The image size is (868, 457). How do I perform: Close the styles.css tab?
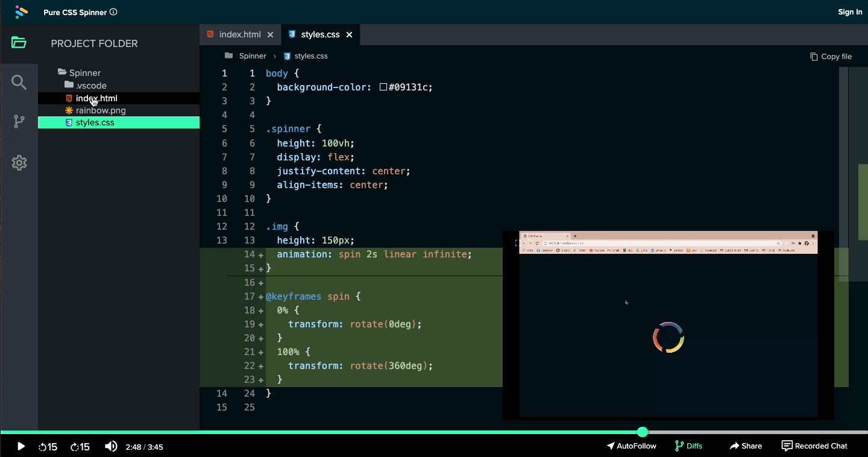[349, 35]
